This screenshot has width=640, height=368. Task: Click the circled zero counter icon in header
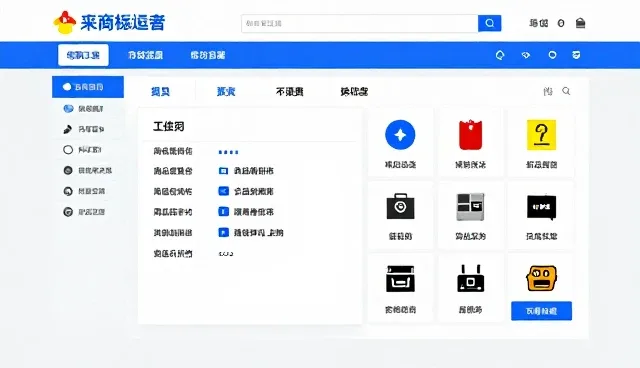(x=561, y=23)
